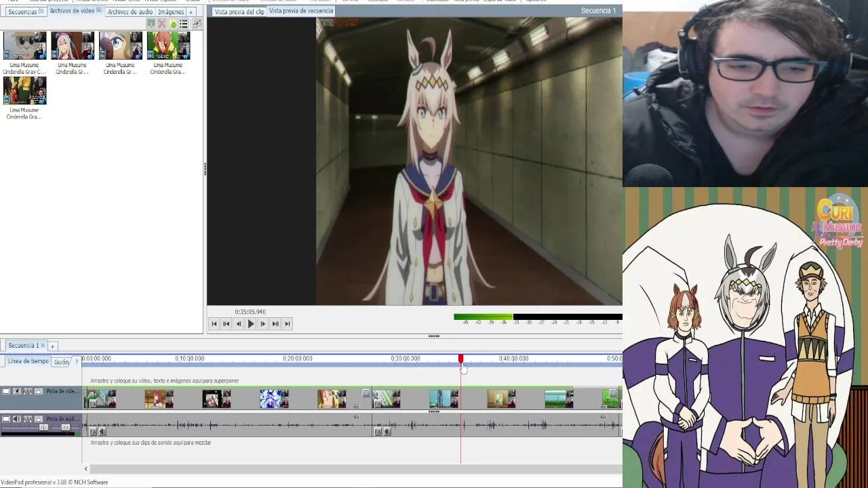Lock the video track

coord(39,391)
